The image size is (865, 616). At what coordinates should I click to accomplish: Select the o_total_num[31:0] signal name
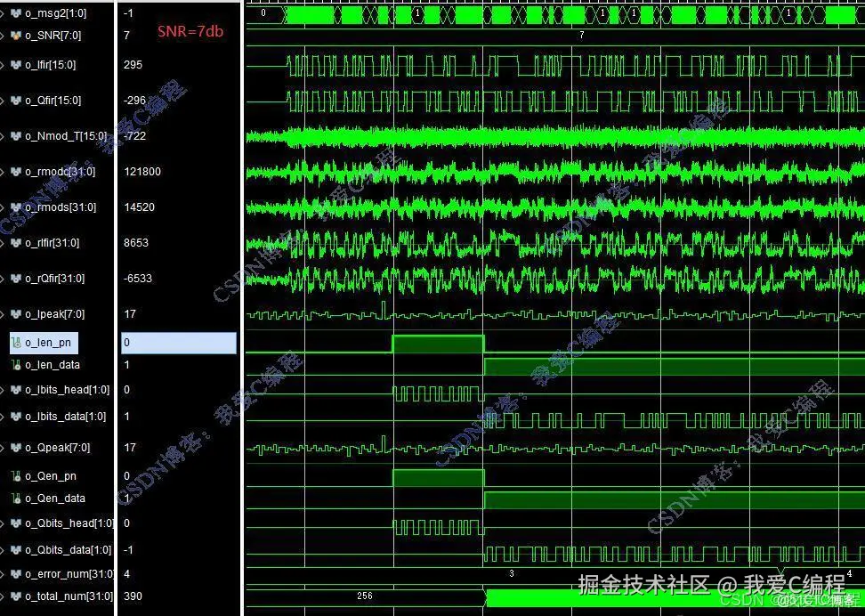69,596
